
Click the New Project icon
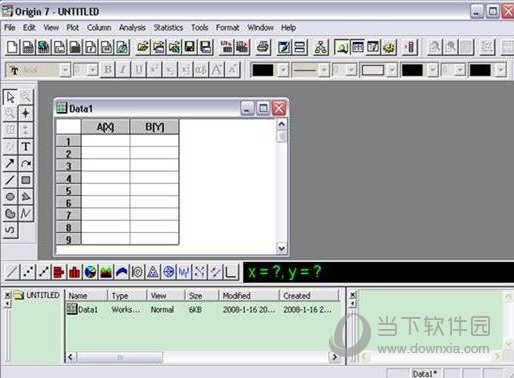coord(12,47)
